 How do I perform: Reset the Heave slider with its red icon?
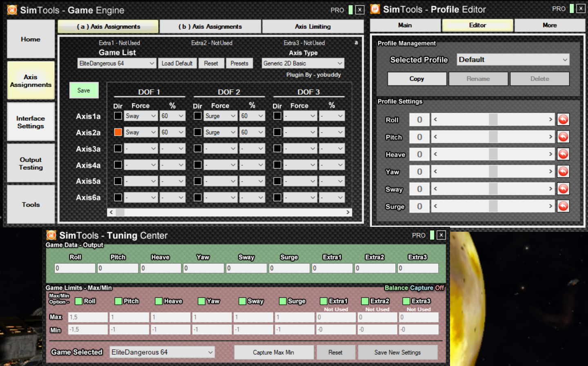coord(563,154)
